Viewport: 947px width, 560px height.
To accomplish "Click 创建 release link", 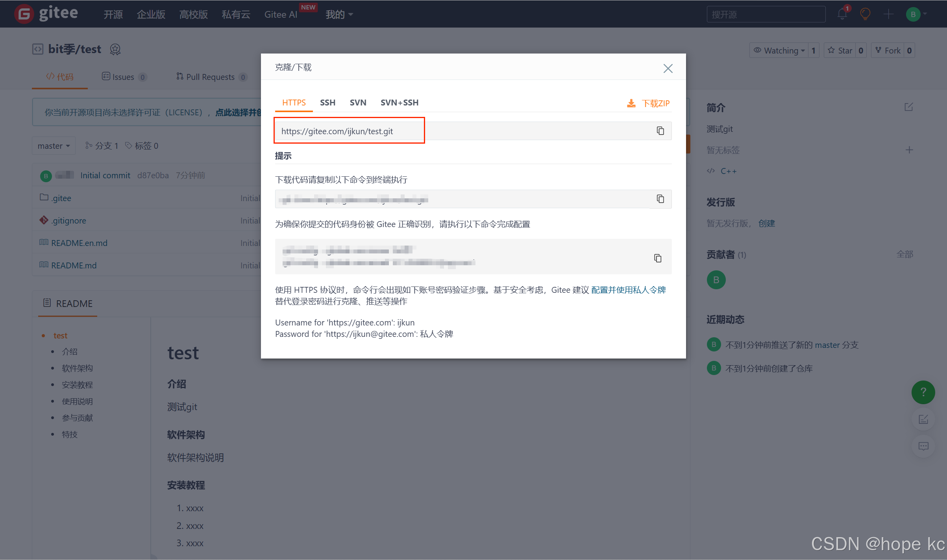I will coord(766,223).
